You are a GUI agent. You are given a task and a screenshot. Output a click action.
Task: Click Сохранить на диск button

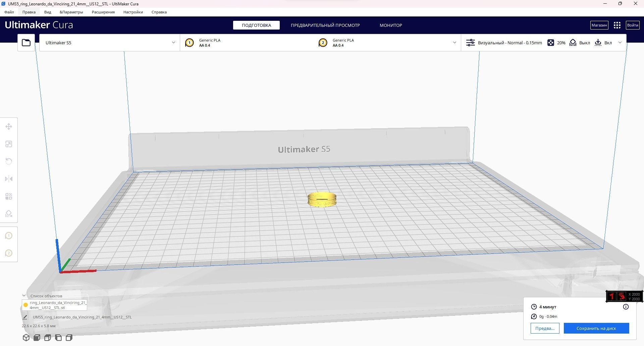click(x=596, y=328)
